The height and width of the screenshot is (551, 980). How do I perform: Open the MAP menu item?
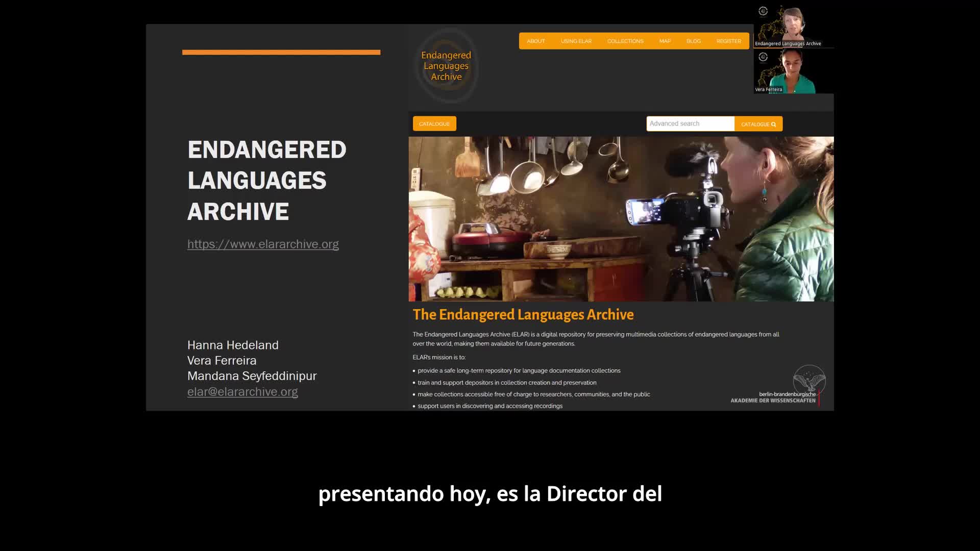[x=665, y=41]
